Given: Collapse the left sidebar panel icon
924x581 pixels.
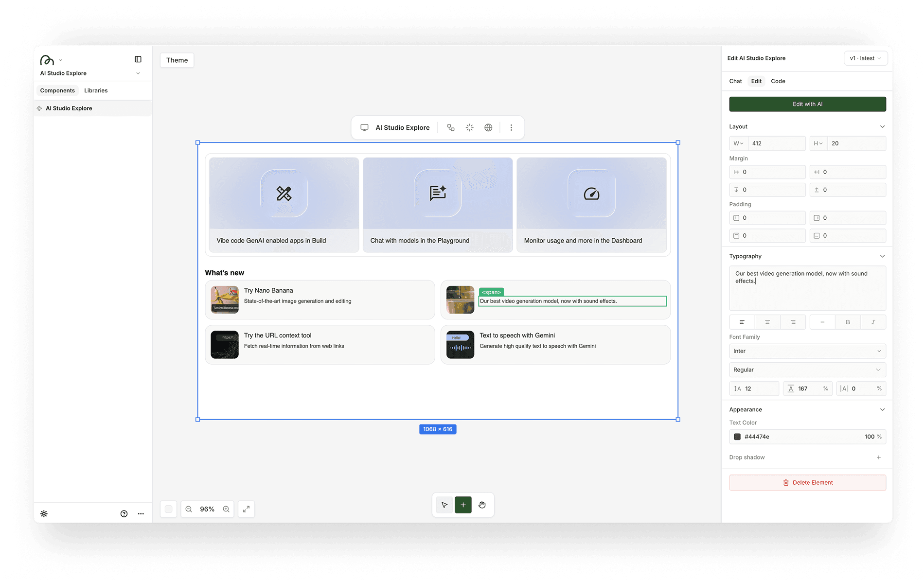Looking at the screenshot, I should [138, 59].
